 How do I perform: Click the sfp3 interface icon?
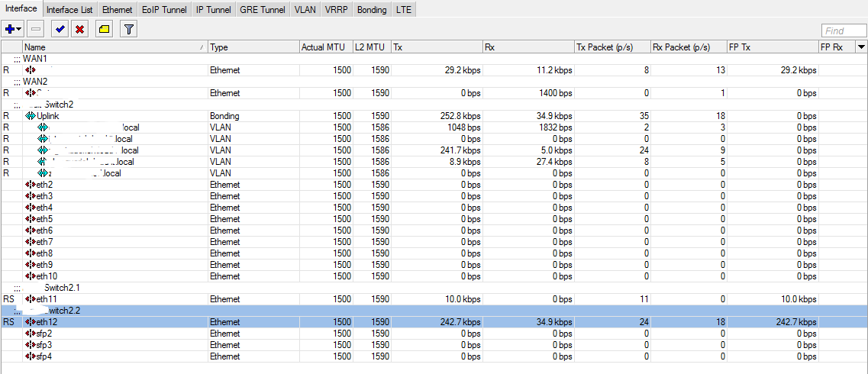pyautogui.click(x=31, y=345)
